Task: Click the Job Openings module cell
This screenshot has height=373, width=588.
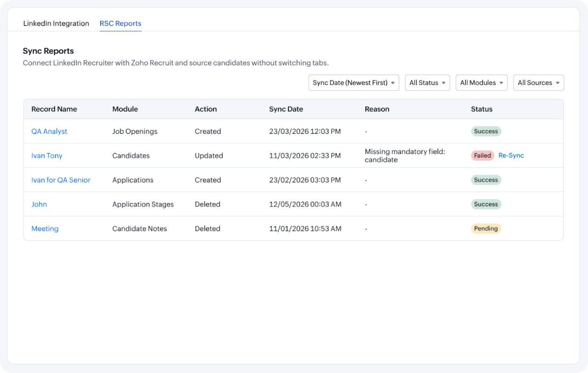Action: pos(135,132)
